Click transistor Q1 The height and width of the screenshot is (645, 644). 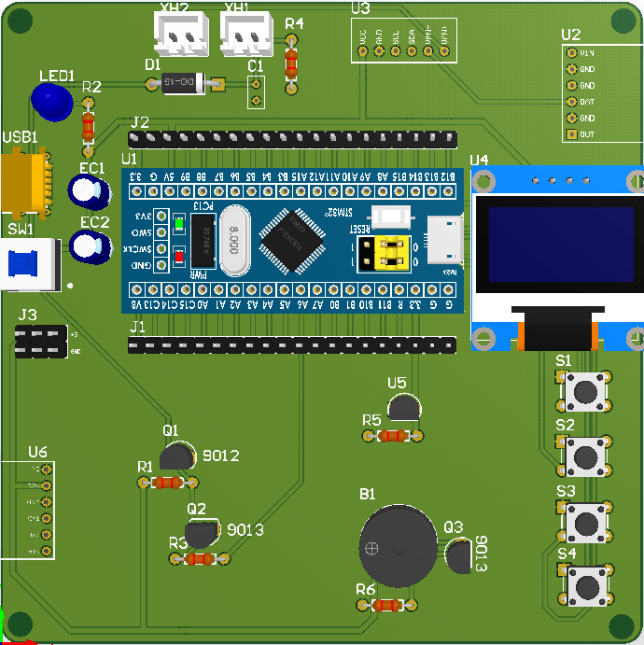coord(177,456)
